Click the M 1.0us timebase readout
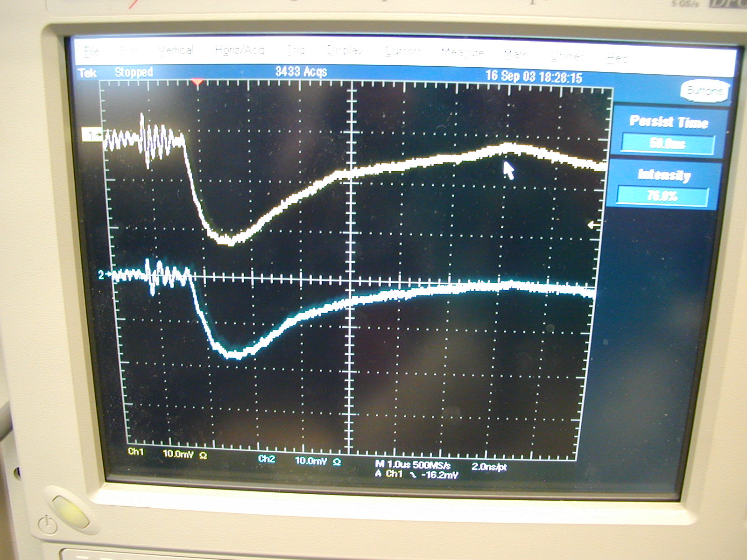The image size is (747, 560). point(413,465)
